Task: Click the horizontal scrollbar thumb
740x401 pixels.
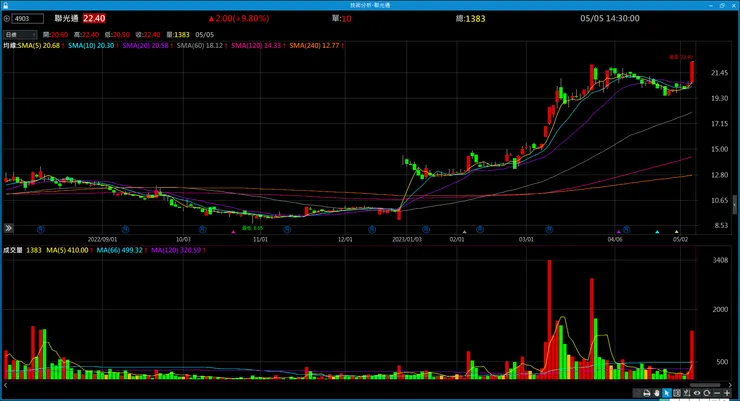Action: [706, 385]
